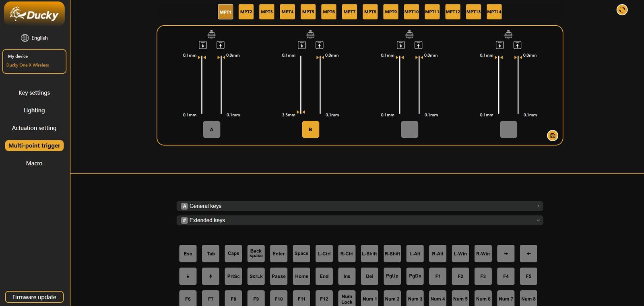Viewport: 644px width, 306px height.
Task: Switch to the MPT1 profile tab
Action: pos(225,12)
